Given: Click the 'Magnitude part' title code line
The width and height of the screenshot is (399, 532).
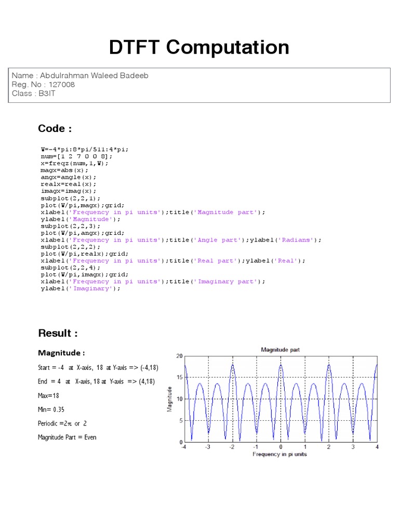Looking at the screenshot, I should tap(153, 212).
